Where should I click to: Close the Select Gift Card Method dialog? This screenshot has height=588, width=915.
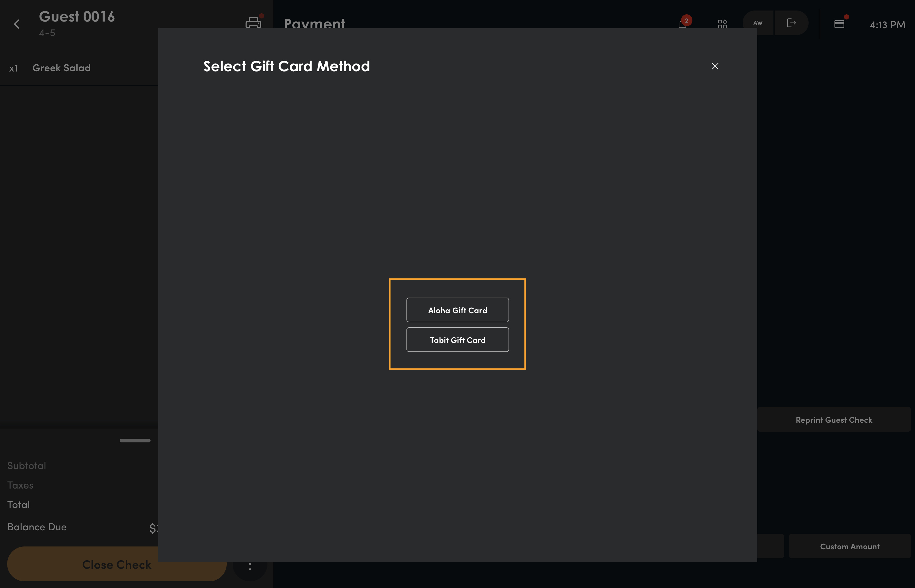click(715, 66)
